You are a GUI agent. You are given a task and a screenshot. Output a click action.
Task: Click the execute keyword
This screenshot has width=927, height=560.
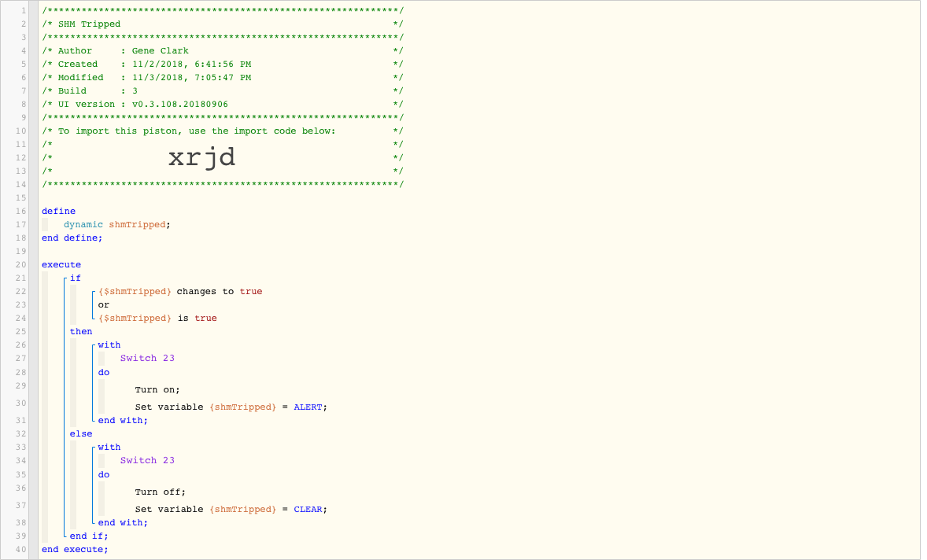[61, 264]
